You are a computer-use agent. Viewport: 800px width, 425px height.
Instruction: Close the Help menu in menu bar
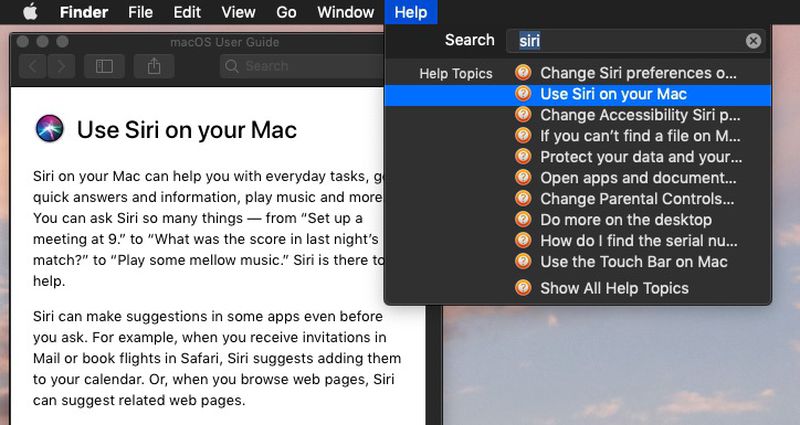click(411, 12)
